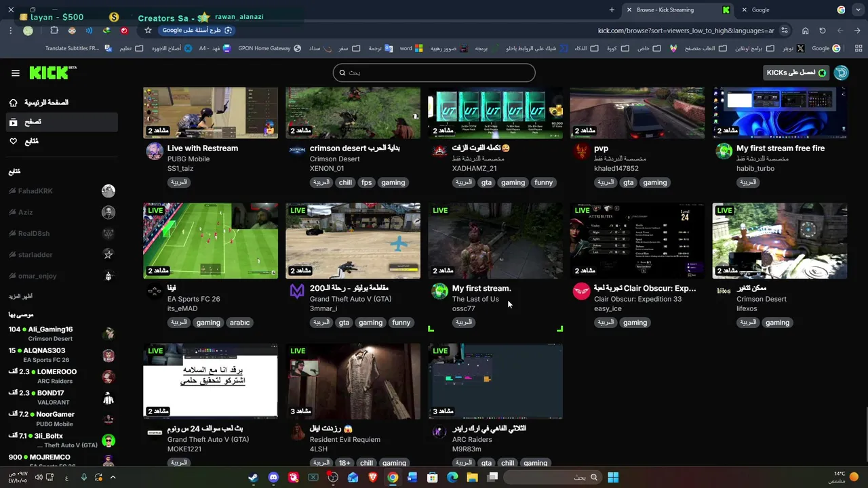Screen dimensions: 868x488
Task: Click the KICK logo
Action: pyautogui.click(x=52, y=73)
